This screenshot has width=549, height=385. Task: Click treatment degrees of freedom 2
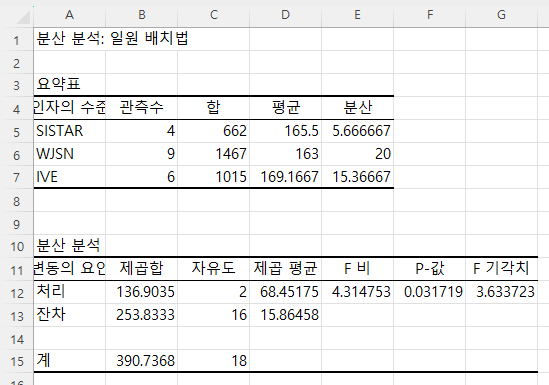tap(214, 292)
